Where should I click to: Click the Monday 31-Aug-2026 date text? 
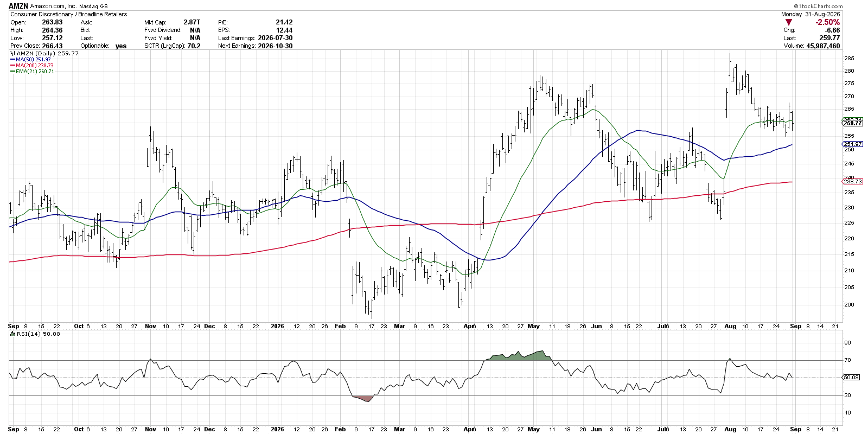tap(810, 15)
